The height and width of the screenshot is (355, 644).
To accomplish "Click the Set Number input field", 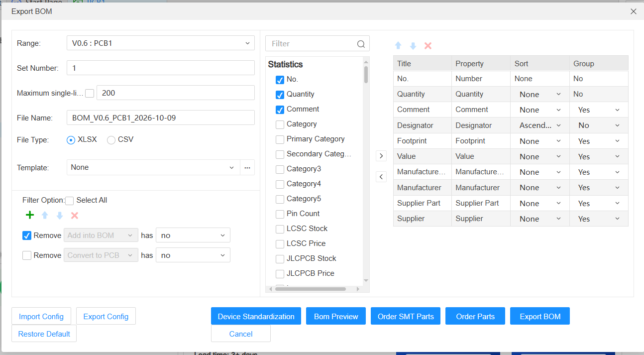I will [160, 68].
